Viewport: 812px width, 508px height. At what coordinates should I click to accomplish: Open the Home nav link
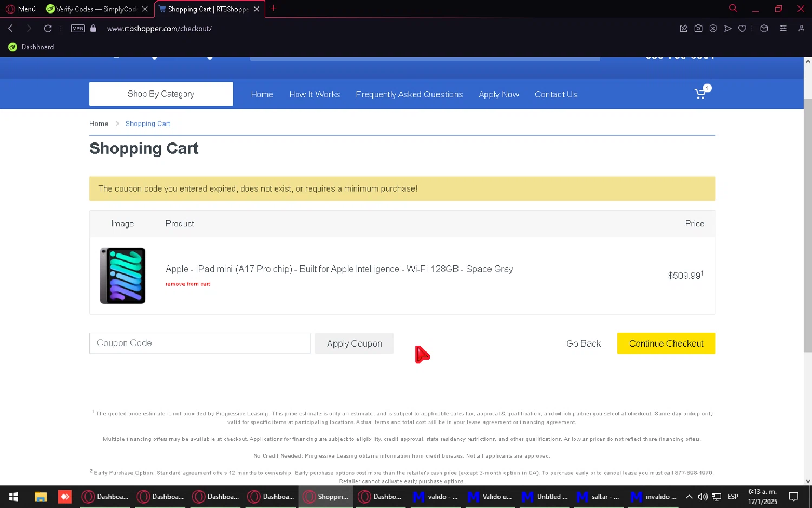point(262,94)
